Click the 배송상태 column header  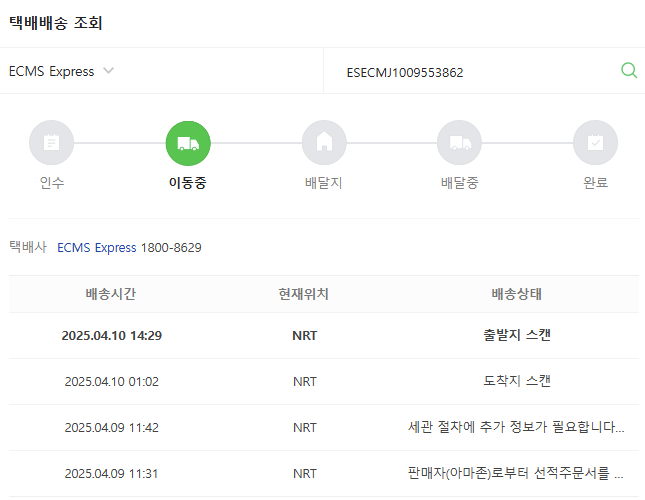tap(516, 295)
